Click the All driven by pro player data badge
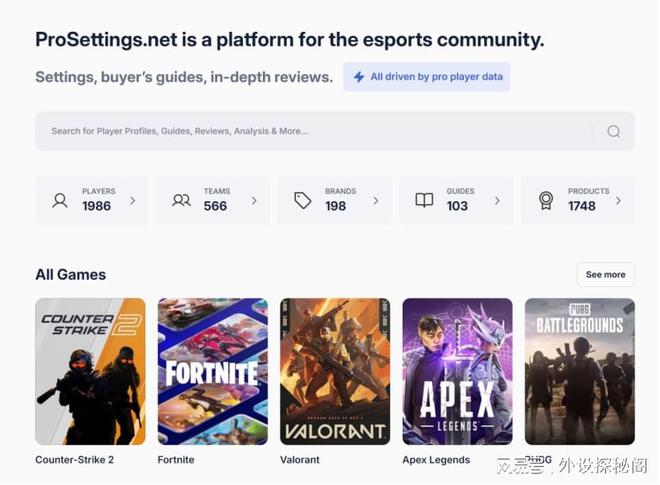The image size is (660, 485). click(427, 77)
